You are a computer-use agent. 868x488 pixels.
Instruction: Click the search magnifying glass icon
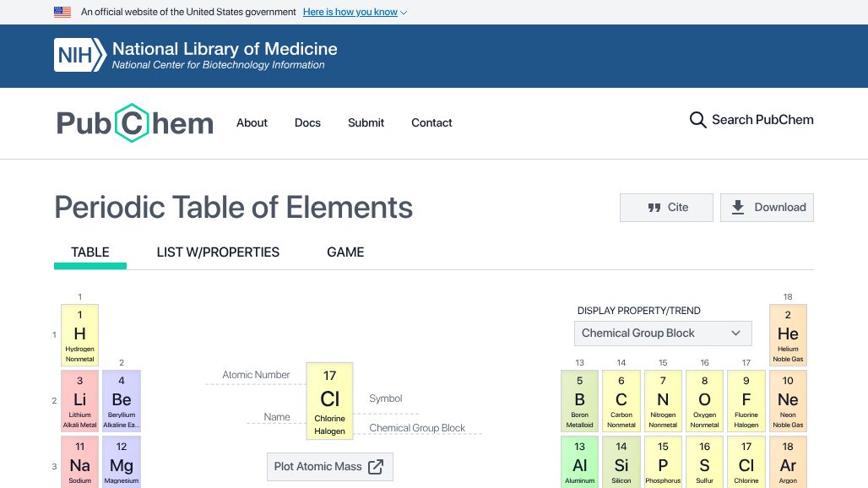[697, 120]
